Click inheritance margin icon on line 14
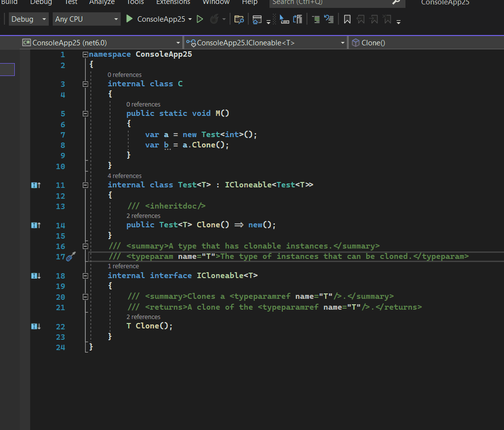504x430 pixels. (35, 225)
